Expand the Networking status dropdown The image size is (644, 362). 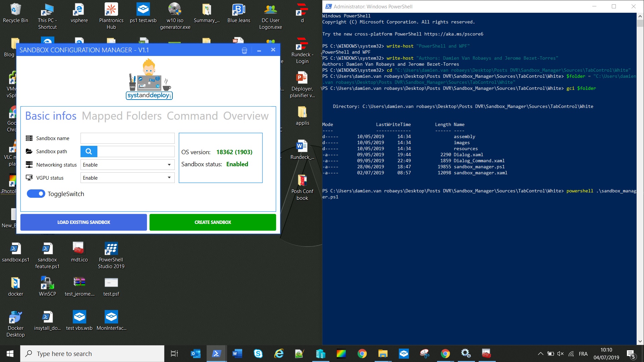169,165
